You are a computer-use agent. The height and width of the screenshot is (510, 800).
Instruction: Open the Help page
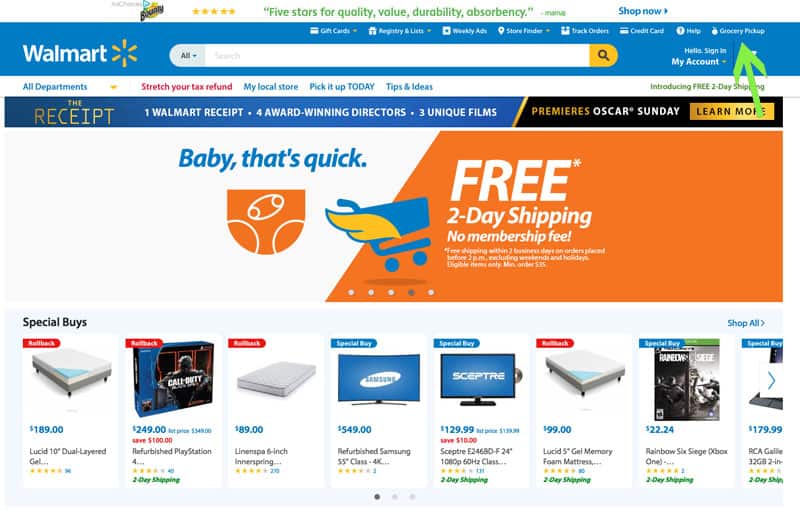(688, 31)
